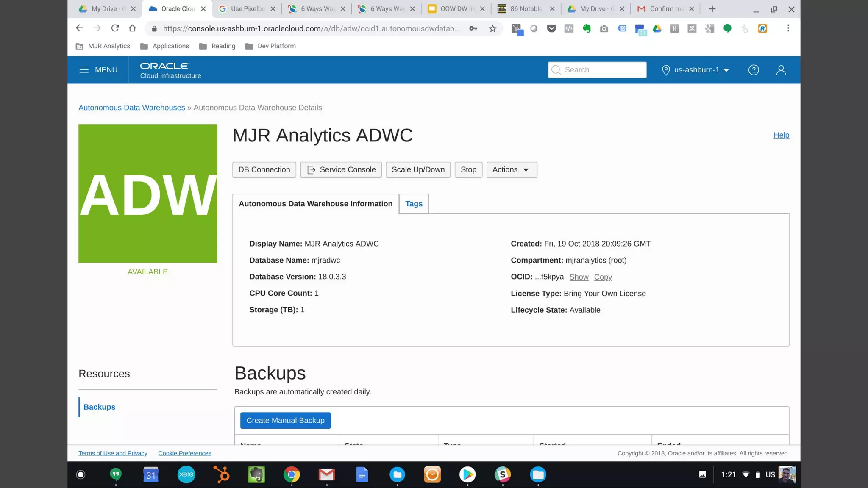Viewport: 868px width, 488px height.
Task: Focus the console Search field
Action: 597,70
